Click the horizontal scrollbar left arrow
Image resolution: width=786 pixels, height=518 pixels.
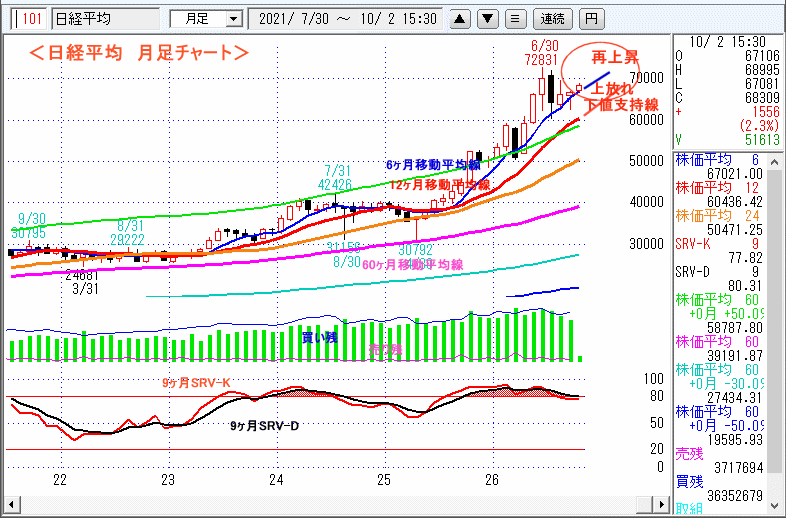[11, 504]
